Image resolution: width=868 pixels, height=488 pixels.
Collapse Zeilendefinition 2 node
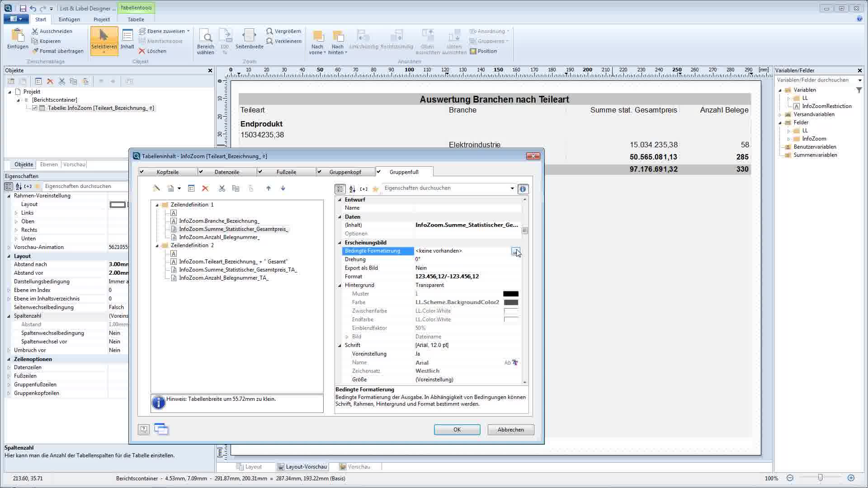[157, 245]
